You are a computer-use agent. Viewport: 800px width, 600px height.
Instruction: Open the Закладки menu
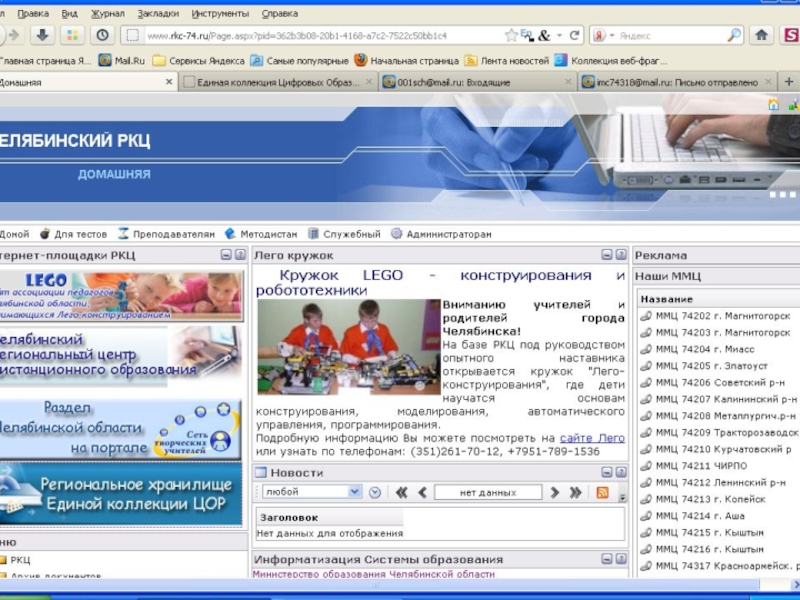(158, 14)
